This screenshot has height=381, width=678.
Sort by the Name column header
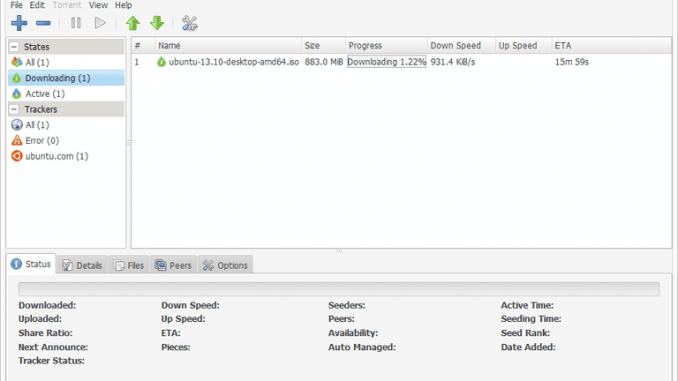(x=228, y=45)
